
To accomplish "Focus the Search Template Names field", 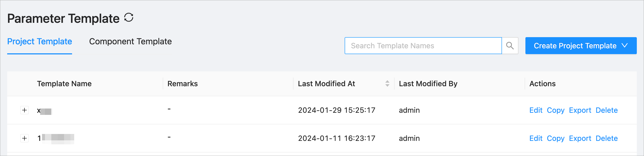I will [x=423, y=46].
